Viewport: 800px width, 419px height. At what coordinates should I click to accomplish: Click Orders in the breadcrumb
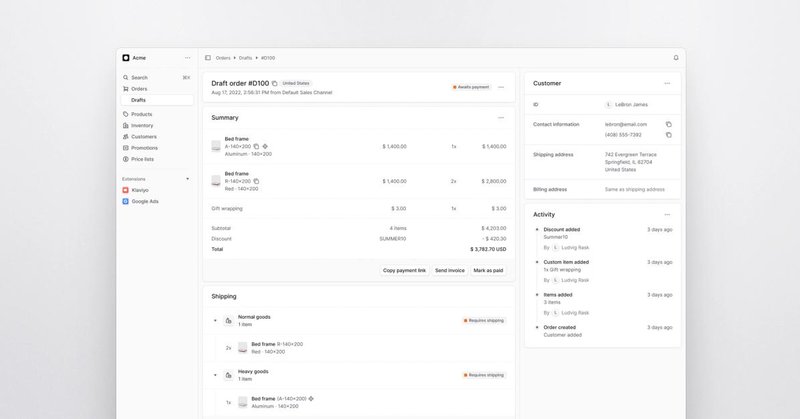pyautogui.click(x=223, y=58)
